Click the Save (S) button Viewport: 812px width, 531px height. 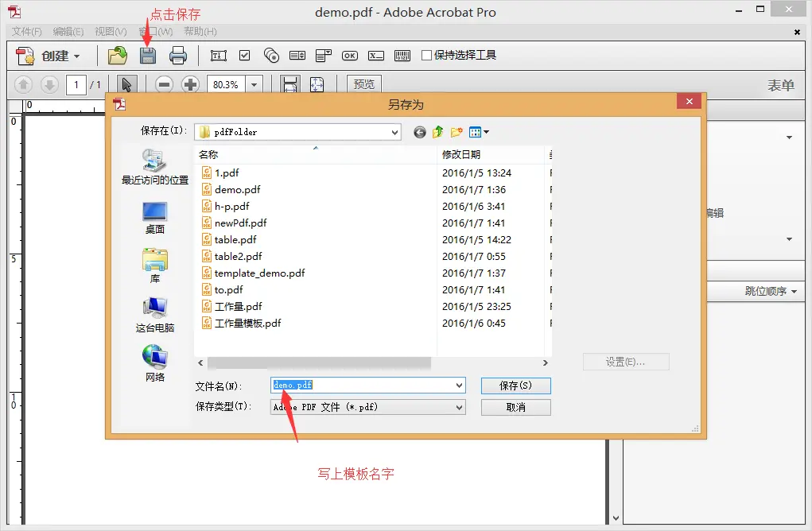pos(516,386)
